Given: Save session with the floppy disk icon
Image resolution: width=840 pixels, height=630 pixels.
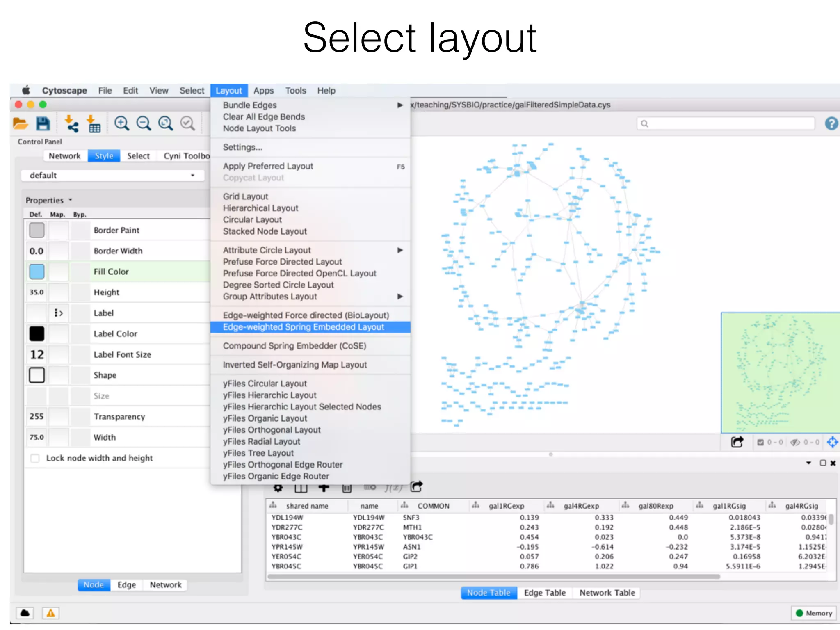Looking at the screenshot, I should [x=43, y=123].
